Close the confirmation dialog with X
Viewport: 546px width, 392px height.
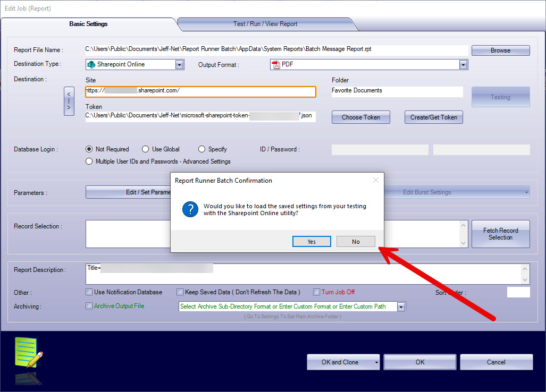click(x=376, y=180)
